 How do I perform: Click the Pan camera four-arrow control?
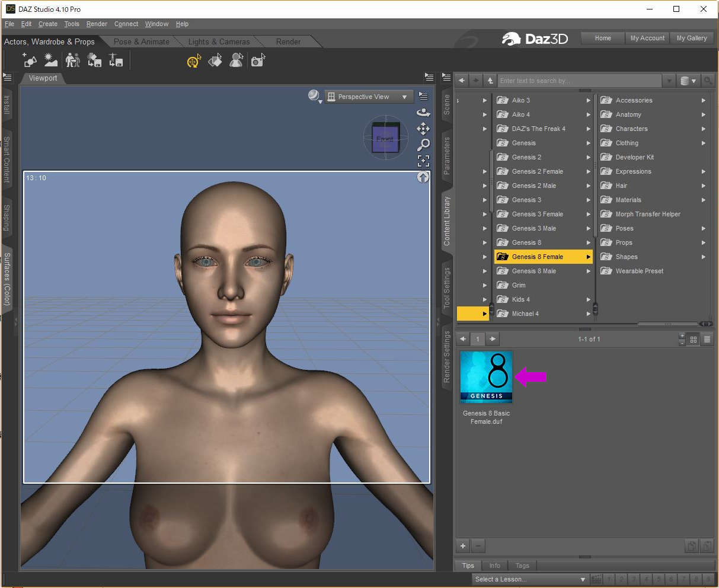pyautogui.click(x=423, y=128)
